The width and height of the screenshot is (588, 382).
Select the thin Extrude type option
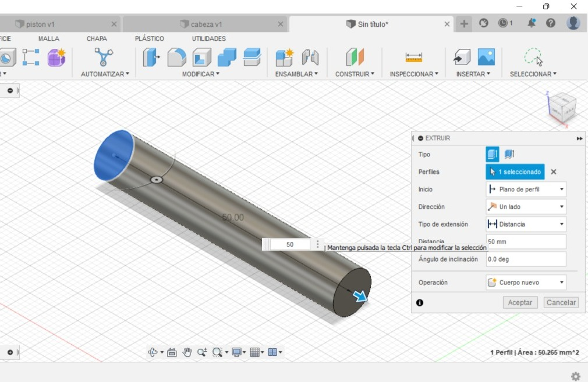click(509, 154)
